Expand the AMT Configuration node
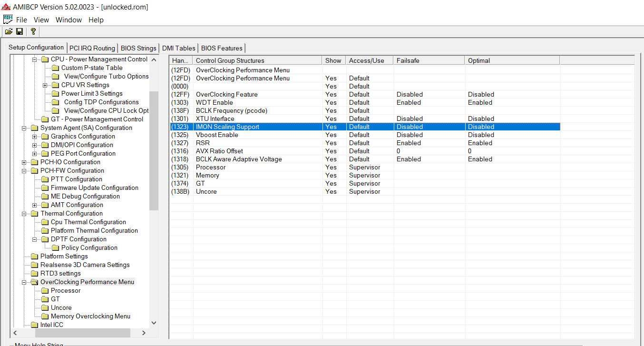Screen dimensions: 644x346 [x=34, y=205]
